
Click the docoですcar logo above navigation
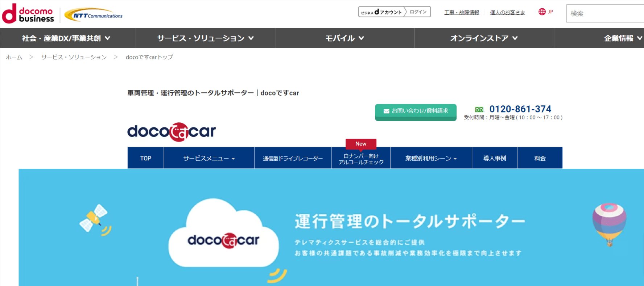coord(172,132)
